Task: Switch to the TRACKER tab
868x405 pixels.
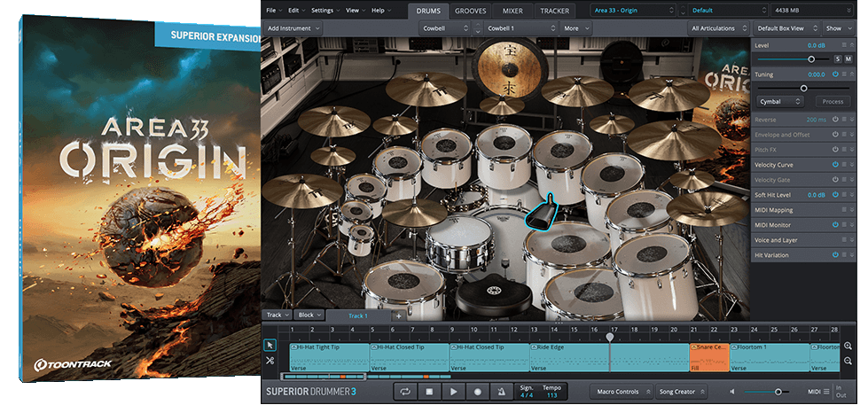Action: pyautogui.click(x=555, y=11)
